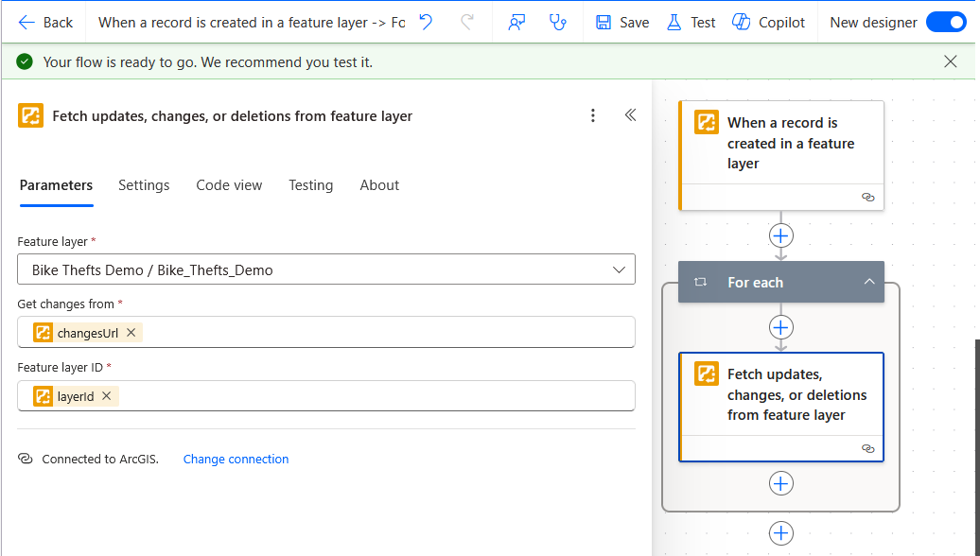The image size is (980, 556).
Task: Add a step below the For each loop
Action: pyautogui.click(x=781, y=533)
